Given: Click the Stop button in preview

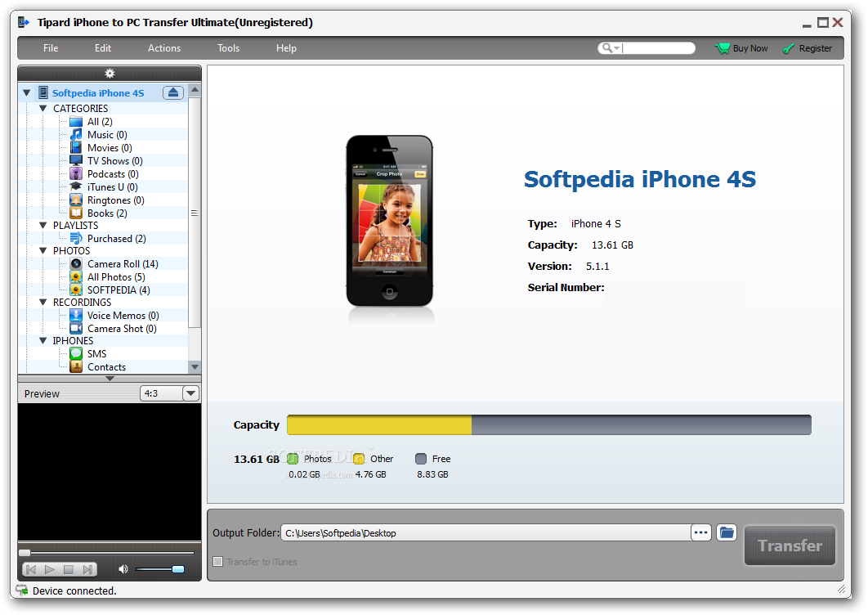Looking at the screenshot, I should click(68, 569).
